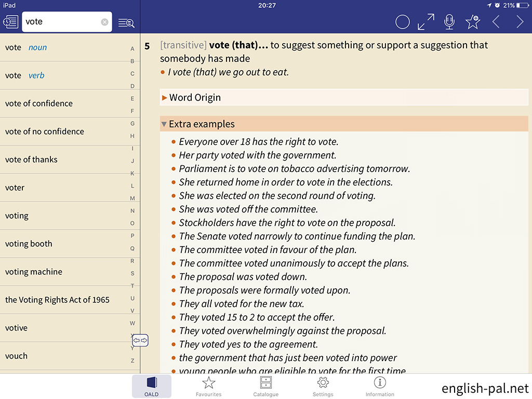Open the 'voting booth' entry
The width and height of the screenshot is (532, 399).
coord(29,244)
